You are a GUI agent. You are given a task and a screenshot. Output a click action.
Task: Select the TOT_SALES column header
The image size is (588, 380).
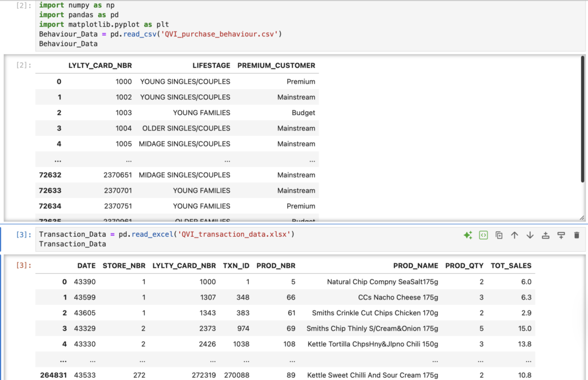pos(510,266)
